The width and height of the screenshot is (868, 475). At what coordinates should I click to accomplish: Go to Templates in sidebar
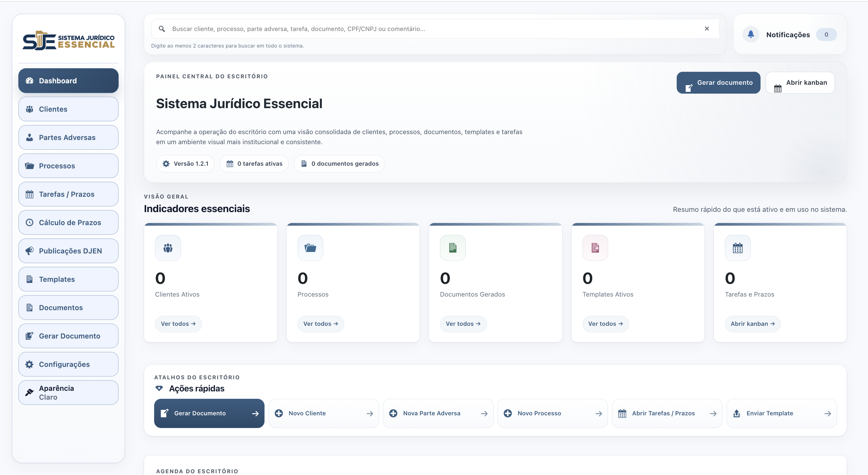(68, 279)
